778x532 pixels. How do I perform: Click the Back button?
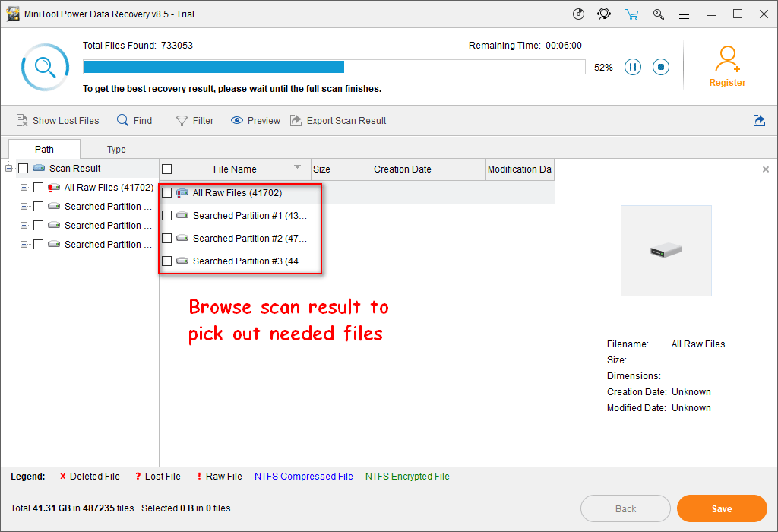[x=626, y=508]
